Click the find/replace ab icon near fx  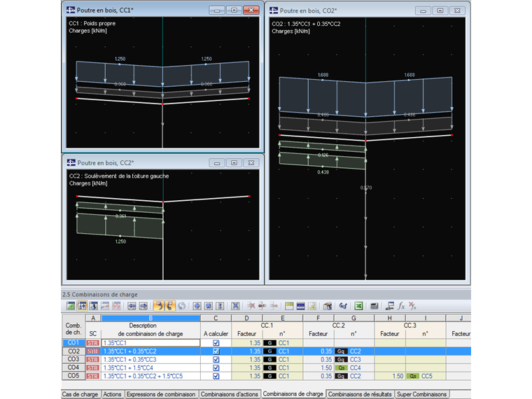[389, 306]
